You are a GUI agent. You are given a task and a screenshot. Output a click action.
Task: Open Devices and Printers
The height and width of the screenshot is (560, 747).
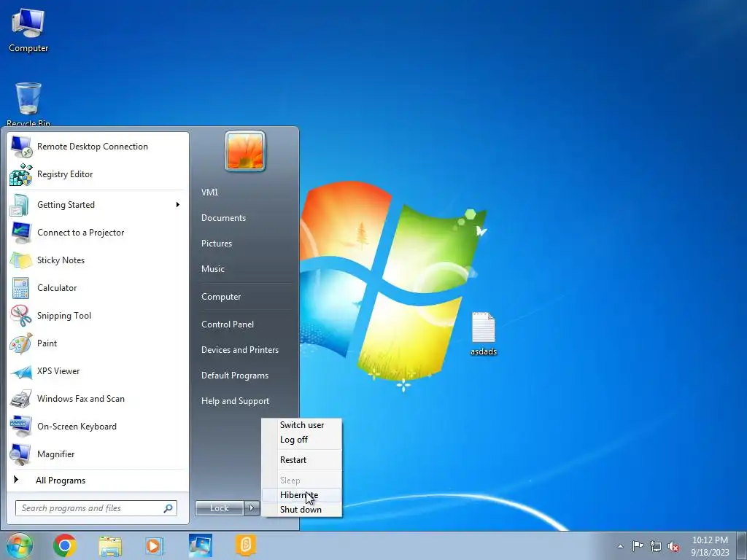(x=240, y=350)
